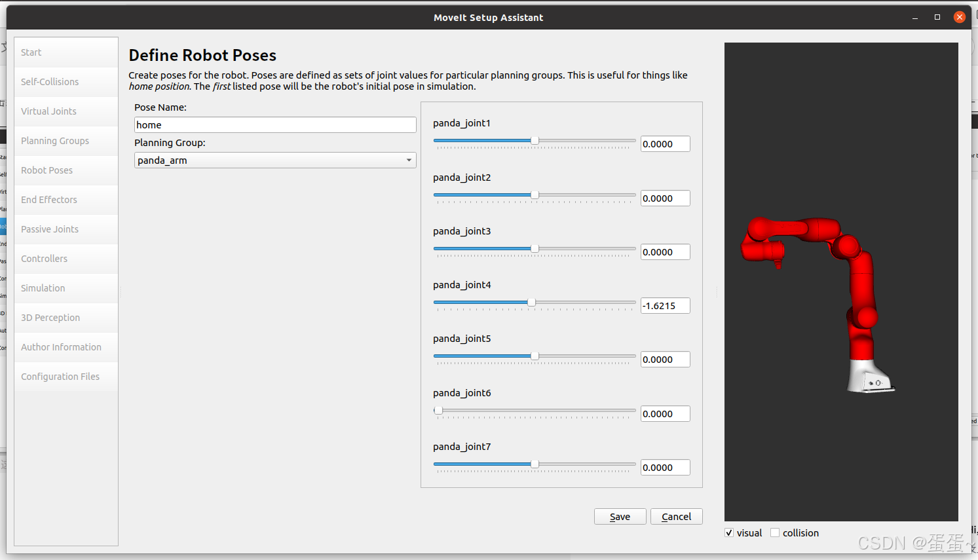Adjust the panda_joint4 slider handle
Image resolution: width=978 pixels, height=560 pixels.
tap(531, 303)
